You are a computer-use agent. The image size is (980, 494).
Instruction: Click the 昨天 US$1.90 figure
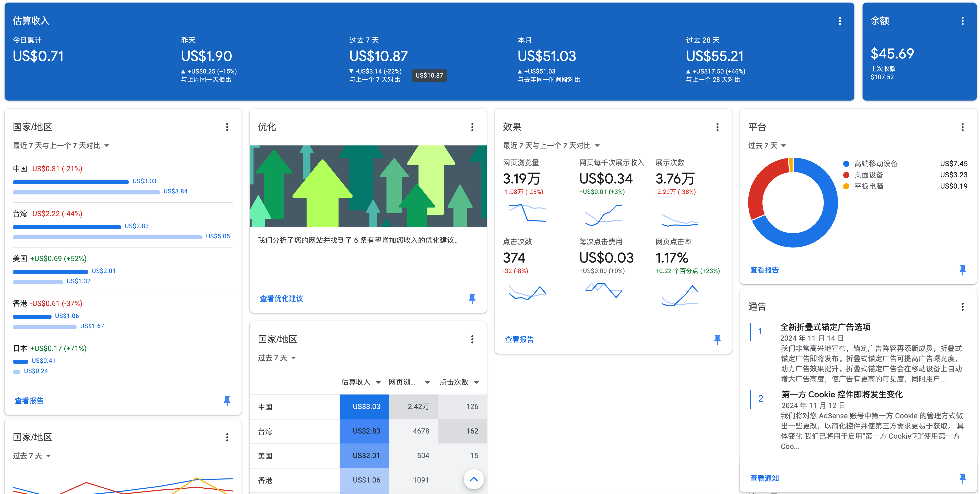206,56
